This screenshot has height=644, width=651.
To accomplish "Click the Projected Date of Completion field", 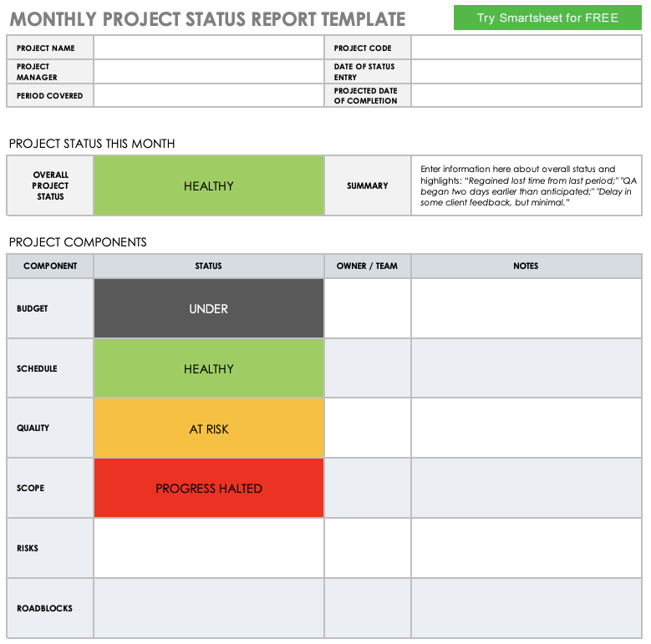I will pyautogui.click(x=526, y=96).
